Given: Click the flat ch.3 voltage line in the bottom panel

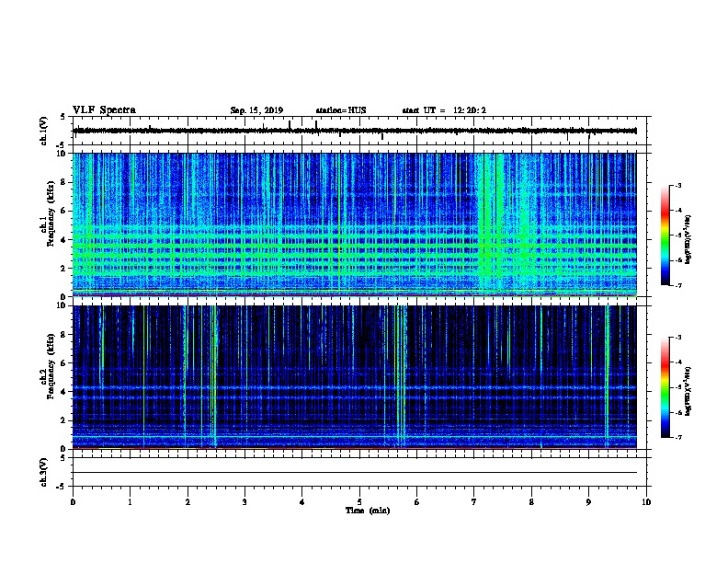Looking at the screenshot, I should tap(355, 473).
